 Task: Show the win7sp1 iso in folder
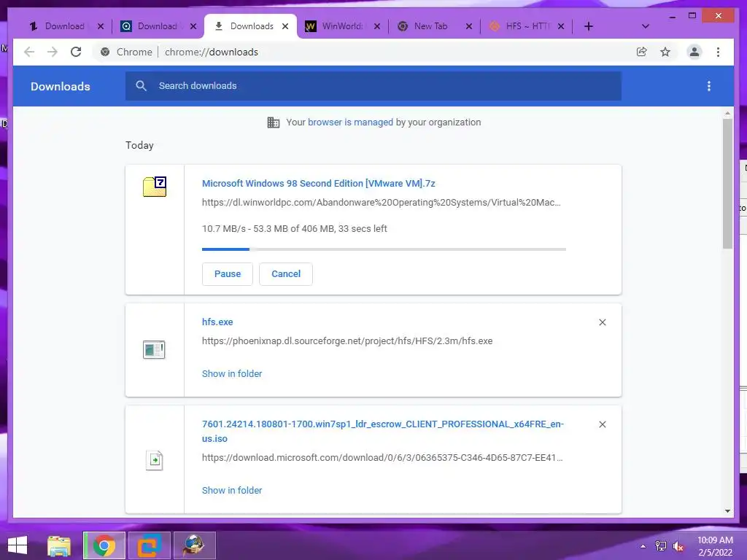232,491
